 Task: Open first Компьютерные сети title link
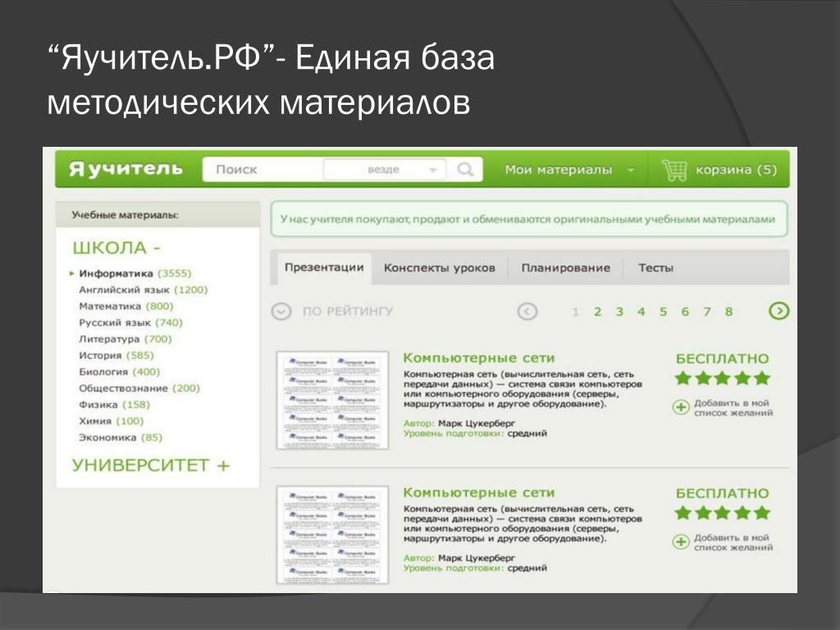click(479, 358)
